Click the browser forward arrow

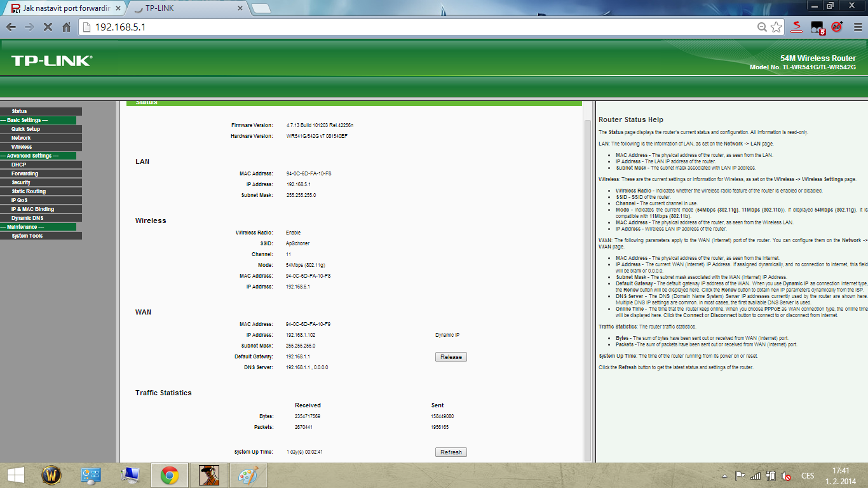[x=29, y=27]
